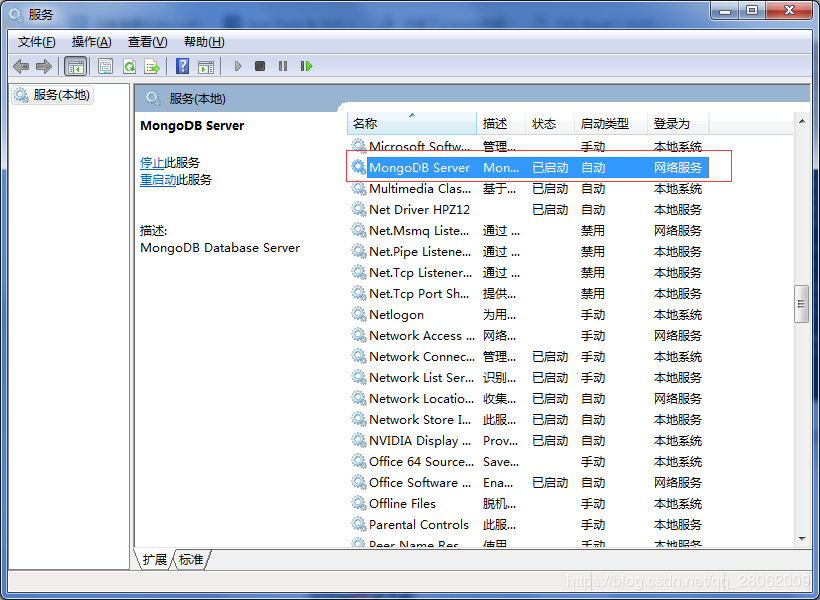Click the Stop service square icon

260,66
